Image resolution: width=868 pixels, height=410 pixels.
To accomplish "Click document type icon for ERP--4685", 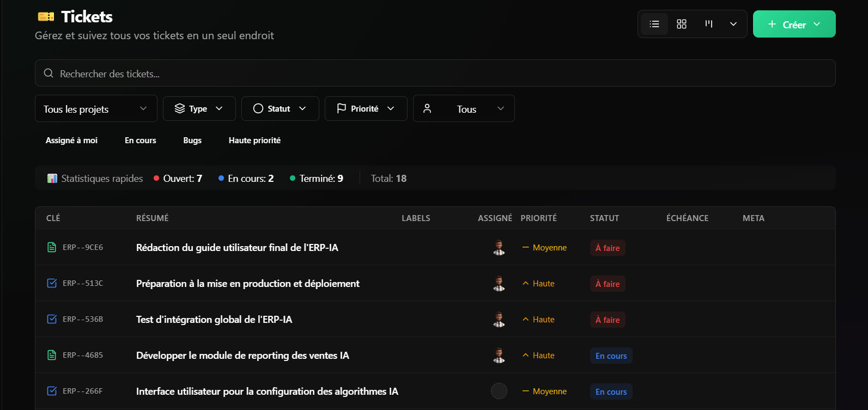I will click(52, 355).
